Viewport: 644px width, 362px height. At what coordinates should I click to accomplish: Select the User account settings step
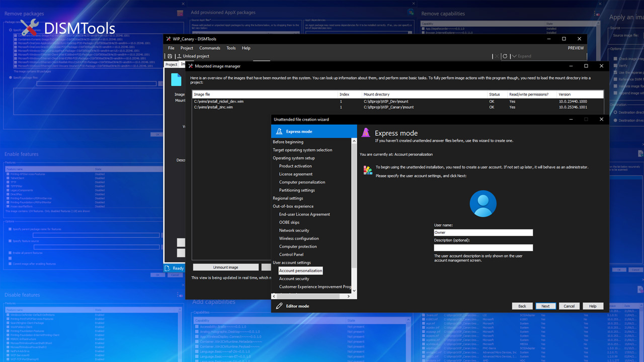point(292,262)
